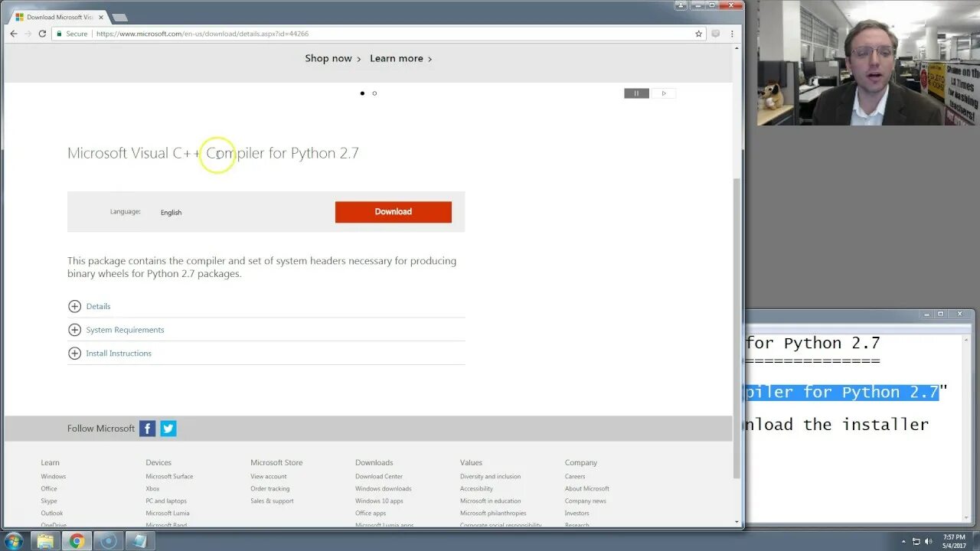Click the Office footer link under Learn
This screenshot has width=980, height=551.
[x=49, y=488]
